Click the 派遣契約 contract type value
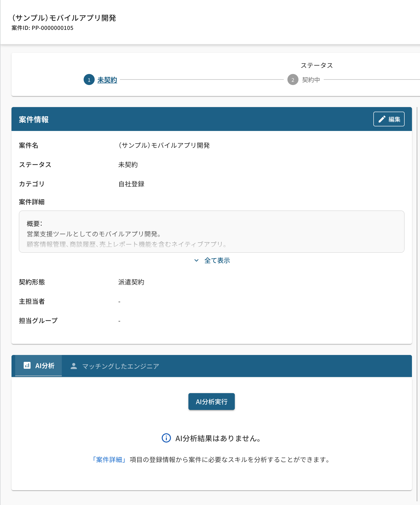The image size is (420, 505). 131,282
